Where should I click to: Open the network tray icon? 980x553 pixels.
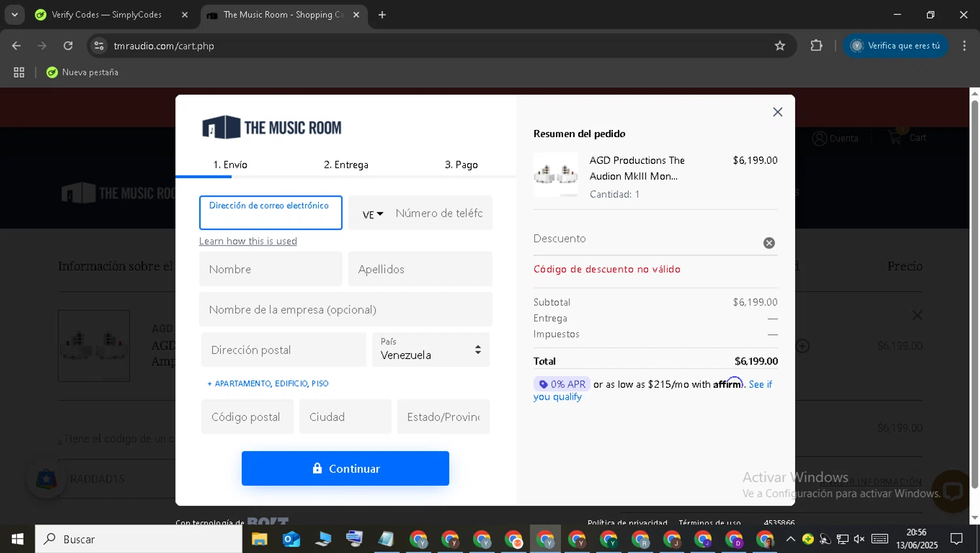point(843,539)
